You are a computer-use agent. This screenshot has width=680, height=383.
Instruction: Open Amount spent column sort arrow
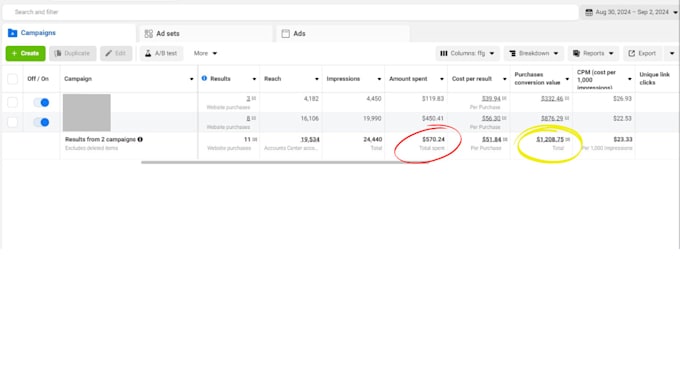[x=441, y=79]
